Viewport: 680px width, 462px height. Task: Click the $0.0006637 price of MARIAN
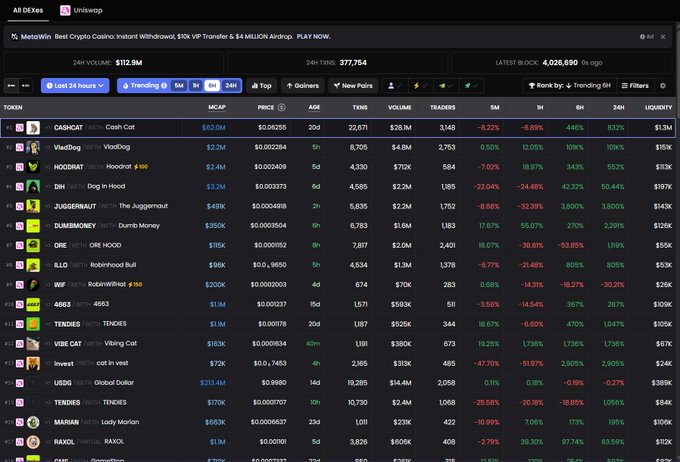click(x=268, y=422)
